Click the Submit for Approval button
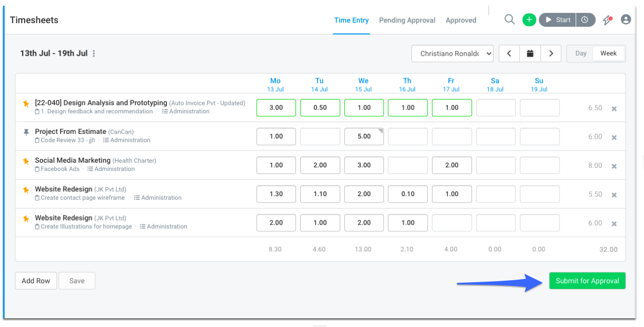Image resolution: width=644 pixels, height=327 pixels. tap(587, 281)
